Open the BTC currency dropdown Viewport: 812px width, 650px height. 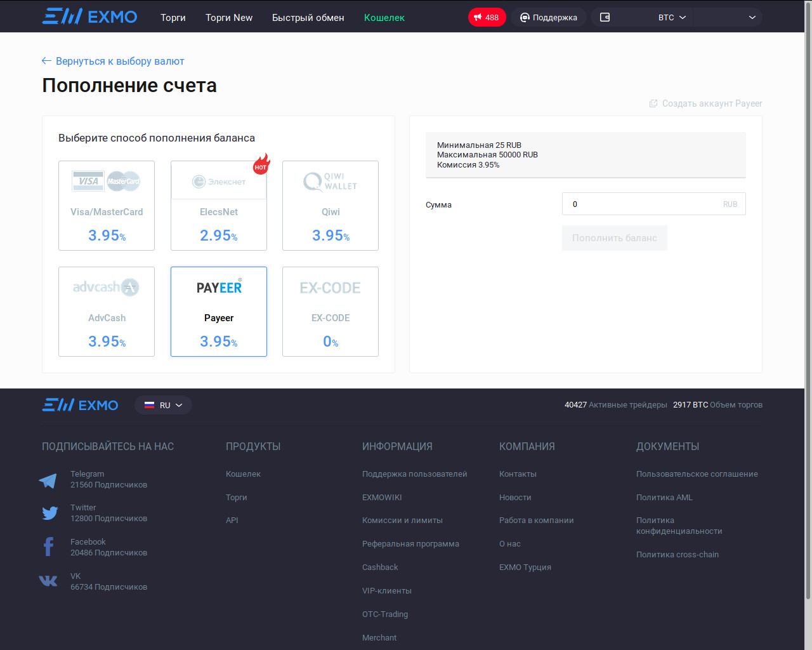(672, 18)
